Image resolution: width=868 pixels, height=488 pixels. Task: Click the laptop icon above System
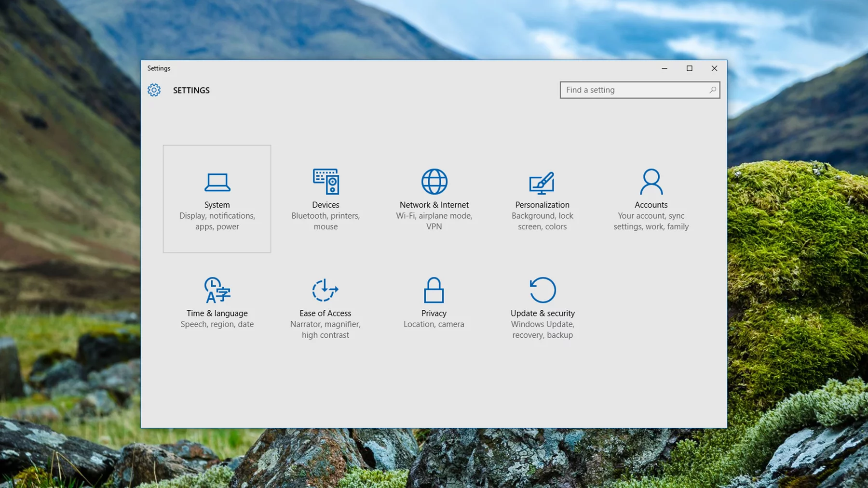pyautogui.click(x=217, y=182)
